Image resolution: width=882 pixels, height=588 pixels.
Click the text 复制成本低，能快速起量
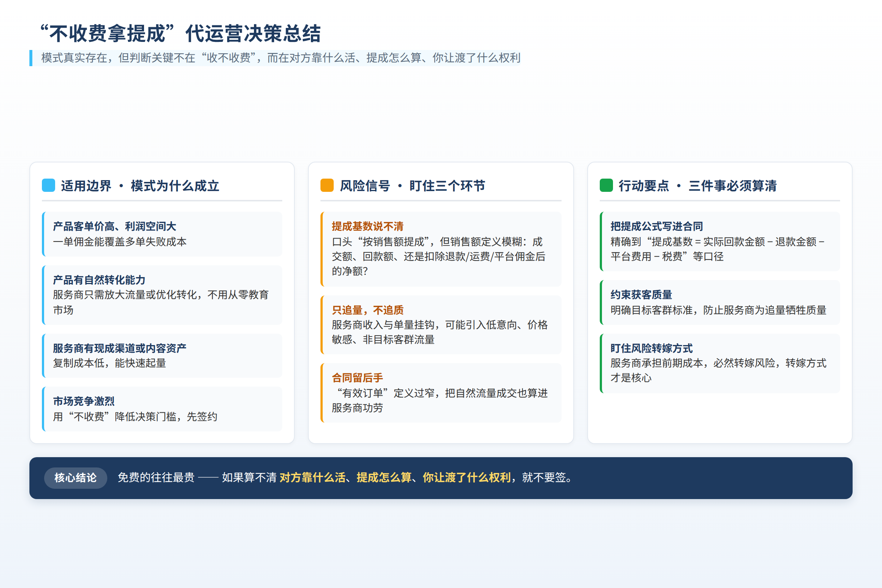pos(110,363)
